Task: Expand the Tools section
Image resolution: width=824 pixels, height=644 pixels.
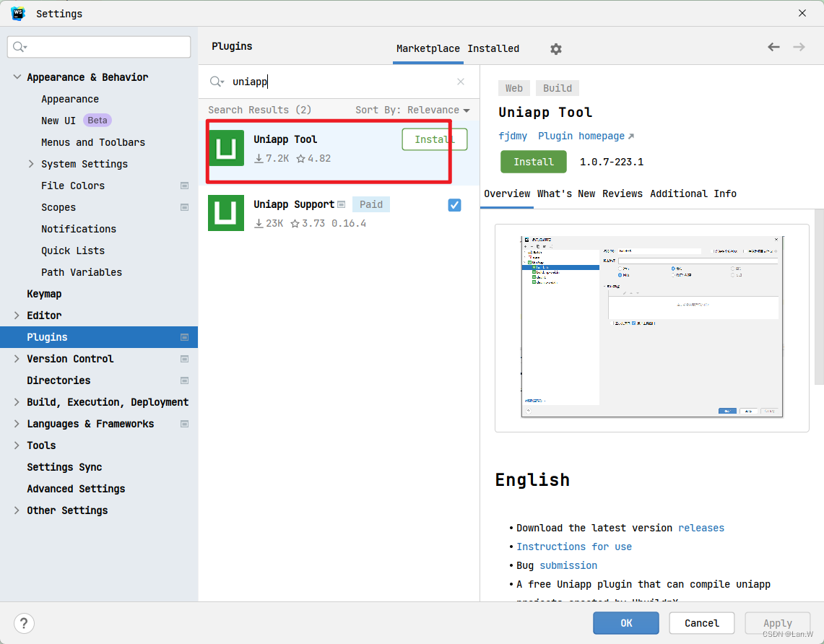Action: pyautogui.click(x=17, y=445)
